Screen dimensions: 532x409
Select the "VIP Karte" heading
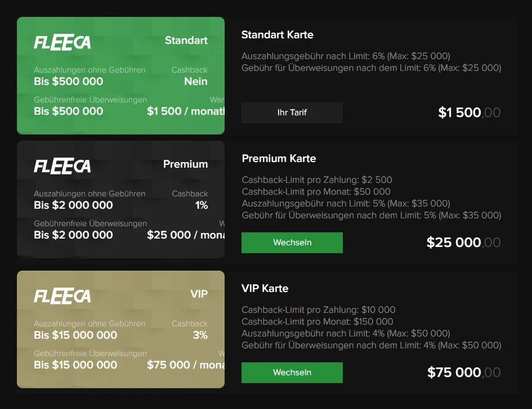[x=265, y=289]
